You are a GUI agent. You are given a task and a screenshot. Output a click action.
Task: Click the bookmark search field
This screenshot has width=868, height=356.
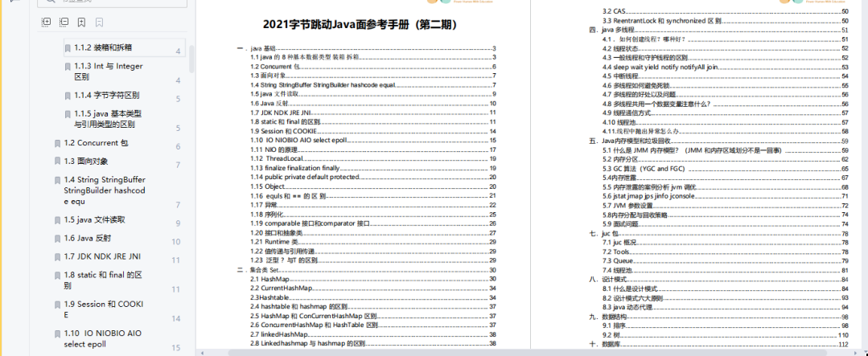[112, 2]
